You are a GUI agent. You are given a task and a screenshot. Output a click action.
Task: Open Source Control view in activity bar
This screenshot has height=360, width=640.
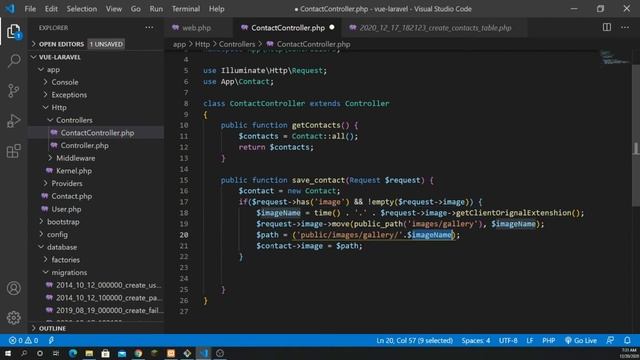coord(13,91)
